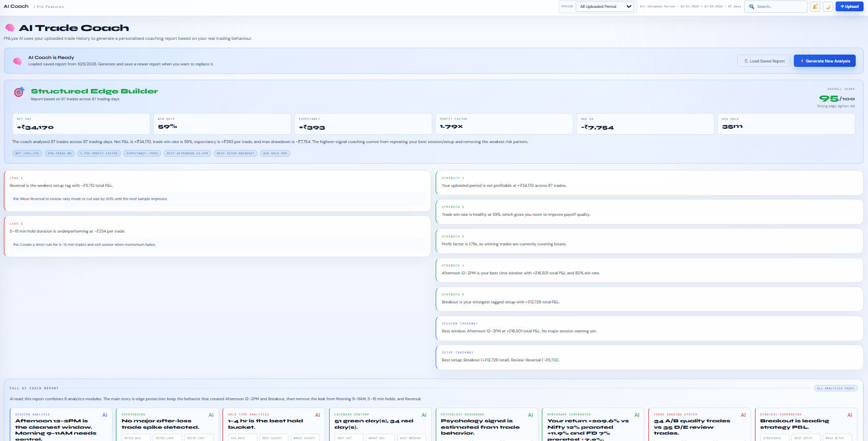Viewport: 868px width, 441px height.
Task: Open the Calendar Heatmap report card
Action: (x=380, y=425)
